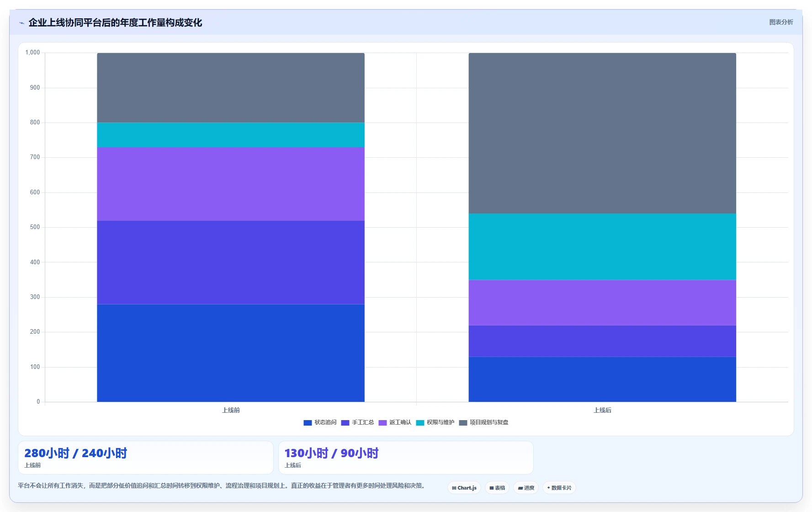
Task: Click the 900 y-axis tick label
Action: (x=35, y=88)
